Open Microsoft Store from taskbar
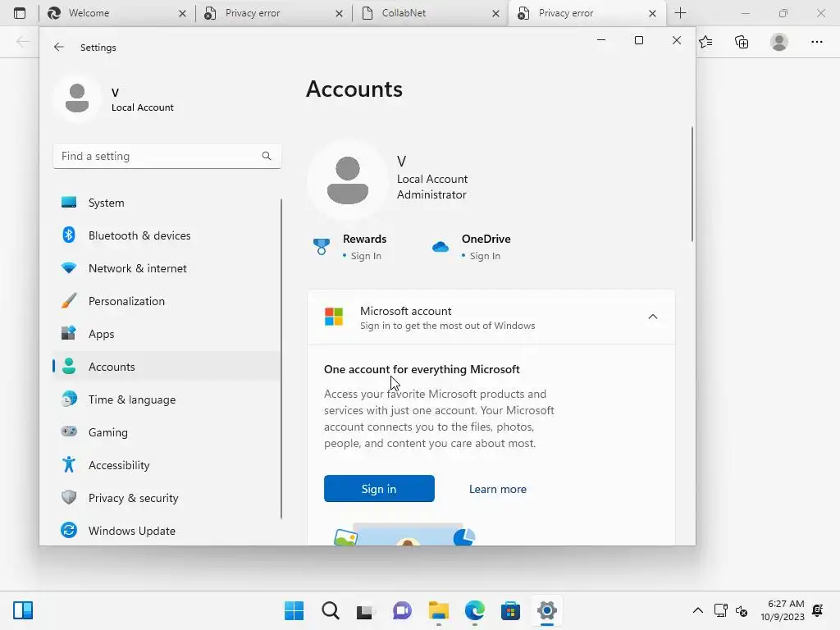The height and width of the screenshot is (630, 840). 510,610
